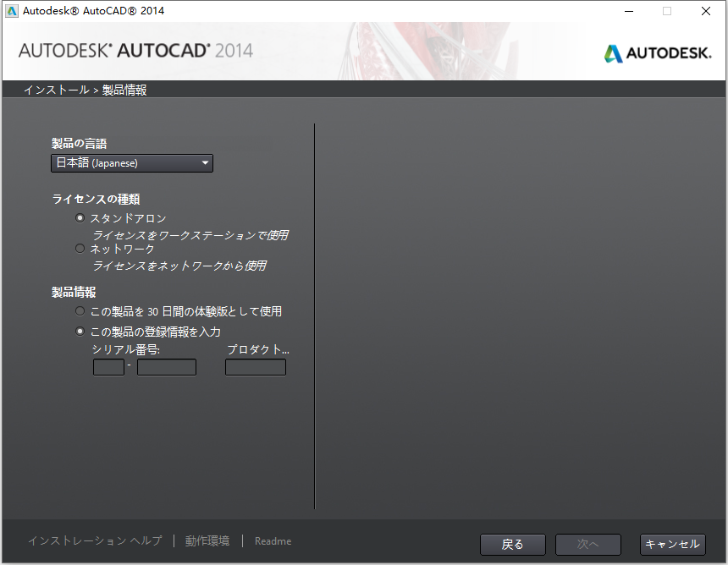Choose the 30 日間の体験版 trial option
Viewport: 728px width, 565px height.
[x=80, y=310]
